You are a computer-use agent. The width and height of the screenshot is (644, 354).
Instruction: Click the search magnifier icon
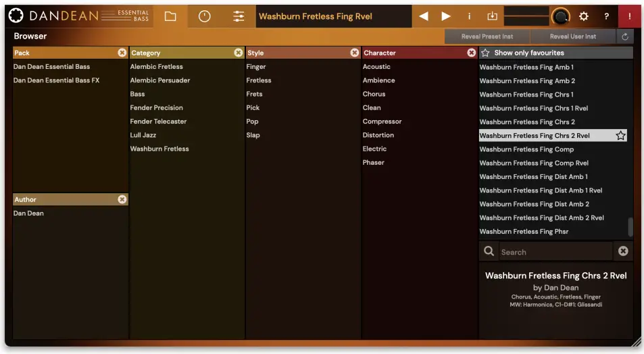[489, 251]
